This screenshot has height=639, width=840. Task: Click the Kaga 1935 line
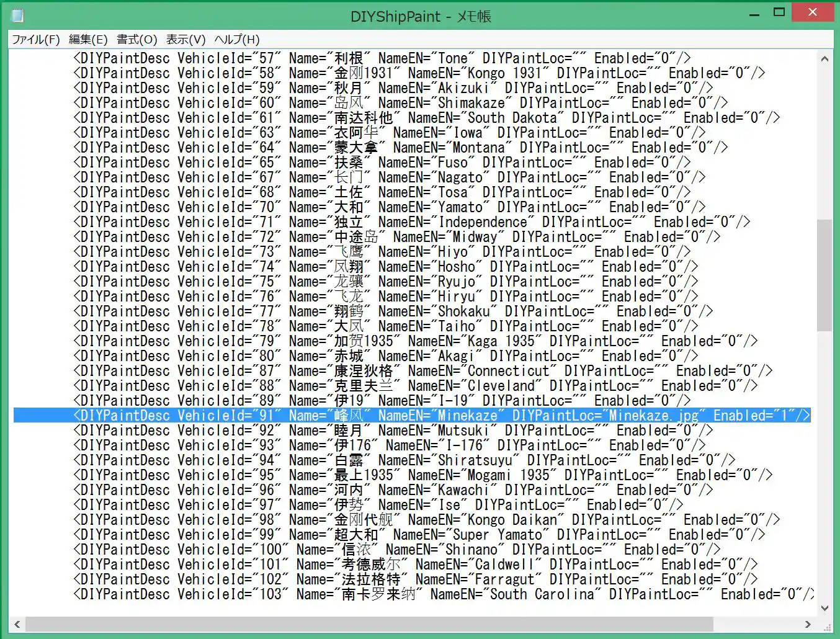pyautogui.click(x=415, y=341)
